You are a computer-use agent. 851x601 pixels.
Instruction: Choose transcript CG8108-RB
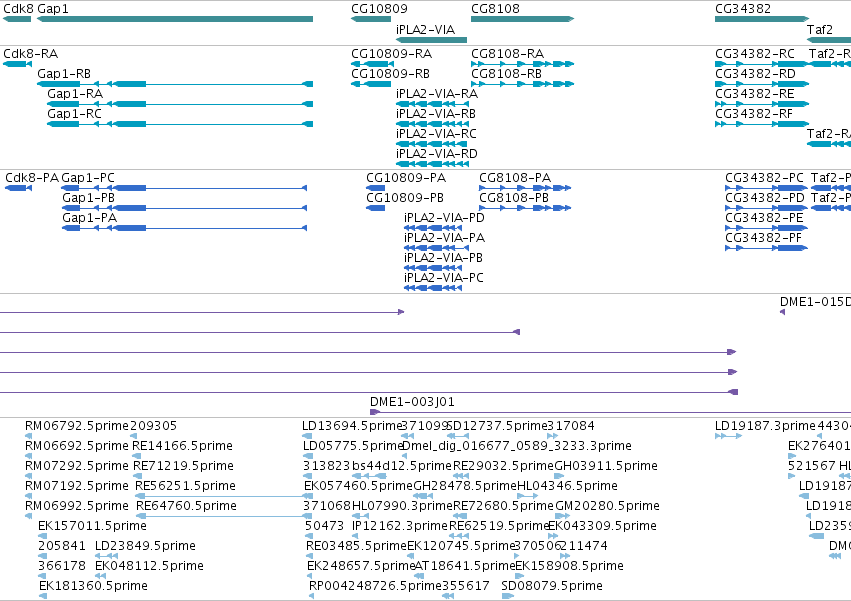pos(506,74)
